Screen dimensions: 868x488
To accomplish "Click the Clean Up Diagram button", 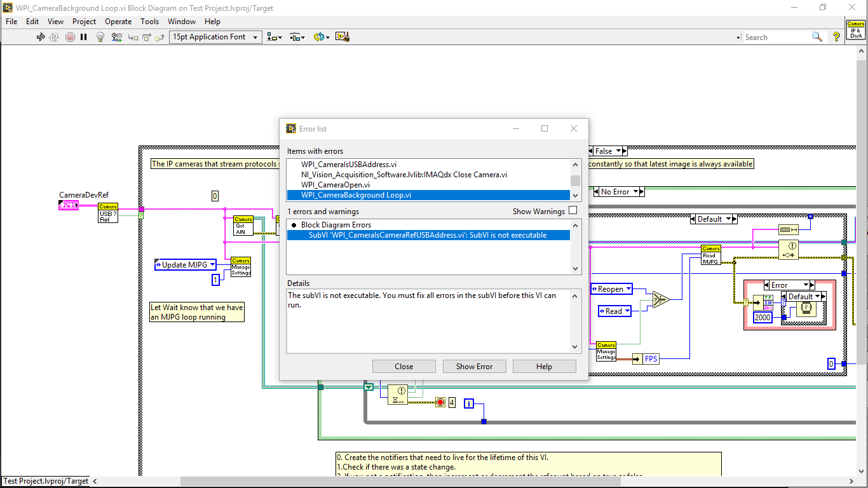I will [342, 37].
